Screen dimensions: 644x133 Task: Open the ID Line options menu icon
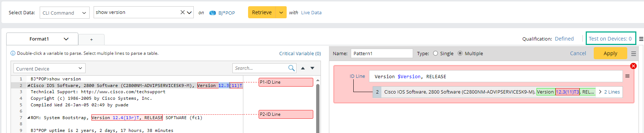pyautogui.click(x=627, y=76)
